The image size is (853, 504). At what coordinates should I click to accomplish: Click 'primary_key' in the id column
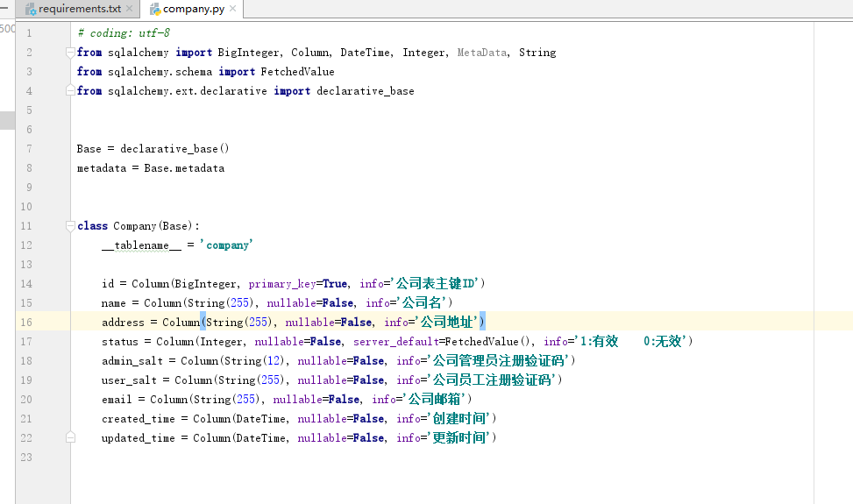pyautogui.click(x=281, y=284)
